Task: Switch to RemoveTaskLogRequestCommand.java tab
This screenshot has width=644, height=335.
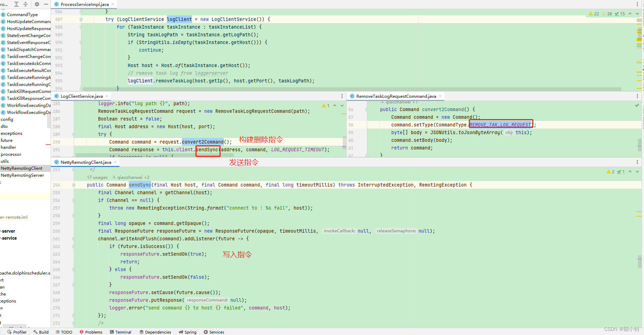Action: [x=396, y=96]
